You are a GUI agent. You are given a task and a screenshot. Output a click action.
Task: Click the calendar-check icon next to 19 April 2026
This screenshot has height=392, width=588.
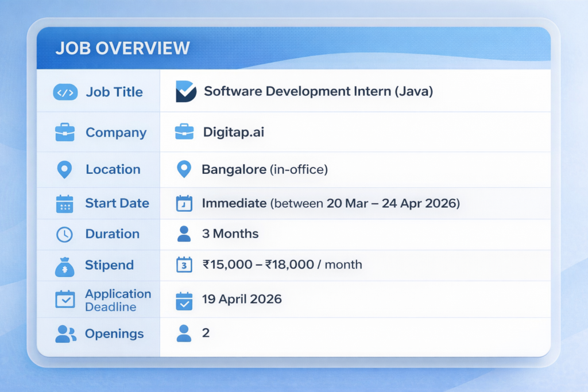click(x=184, y=301)
